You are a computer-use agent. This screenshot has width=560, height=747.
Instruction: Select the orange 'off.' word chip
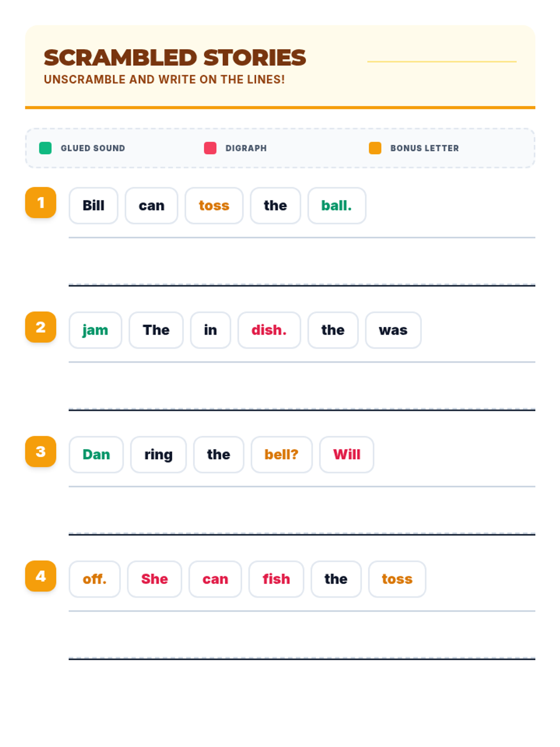pyautogui.click(x=95, y=579)
